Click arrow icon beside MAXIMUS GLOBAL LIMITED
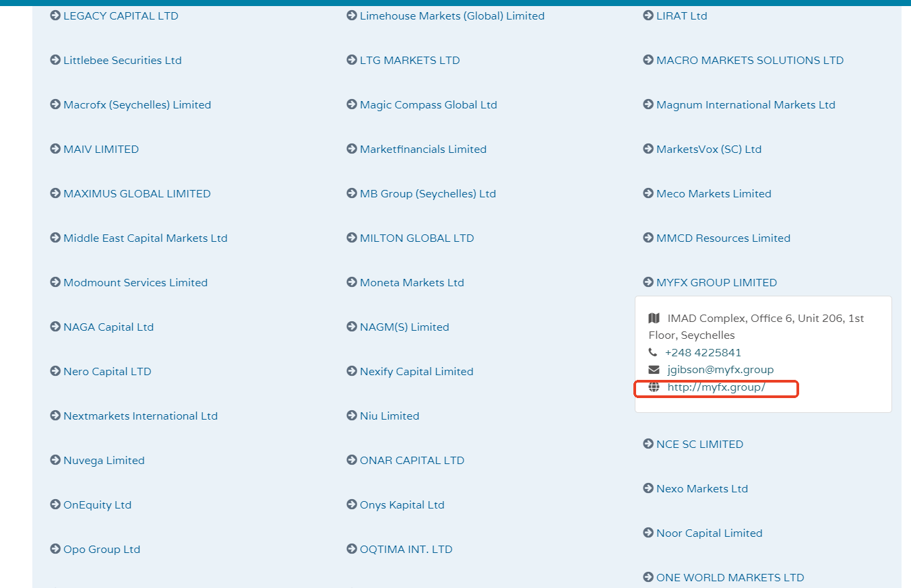Screen dimensions: 911x588 [55, 193]
